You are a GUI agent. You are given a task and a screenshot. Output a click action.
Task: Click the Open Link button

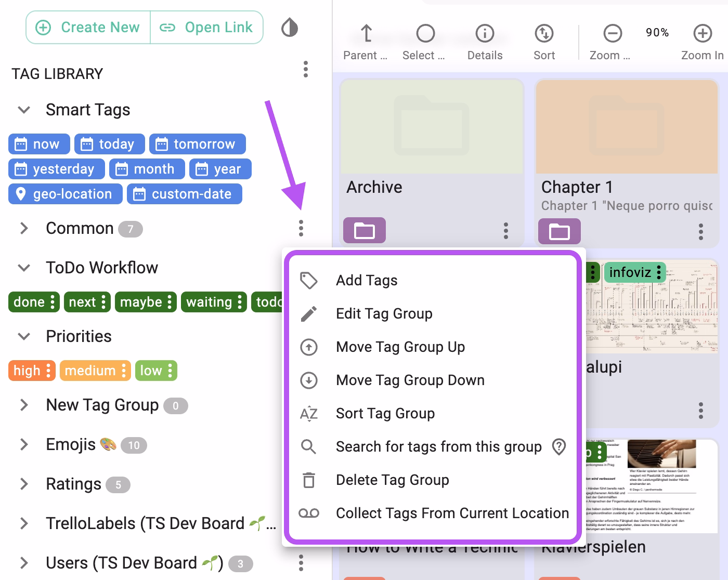[x=207, y=27]
